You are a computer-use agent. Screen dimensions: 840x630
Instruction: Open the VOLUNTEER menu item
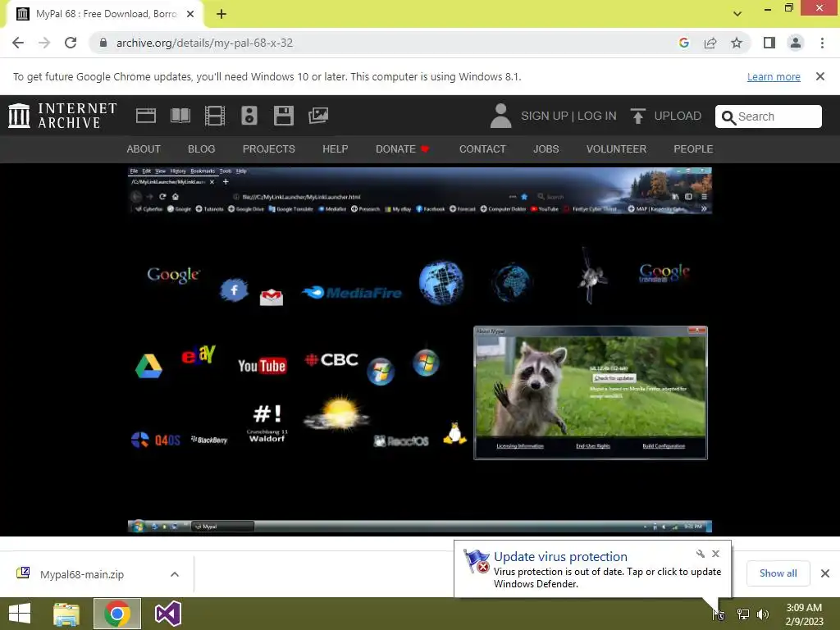coord(616,149)
